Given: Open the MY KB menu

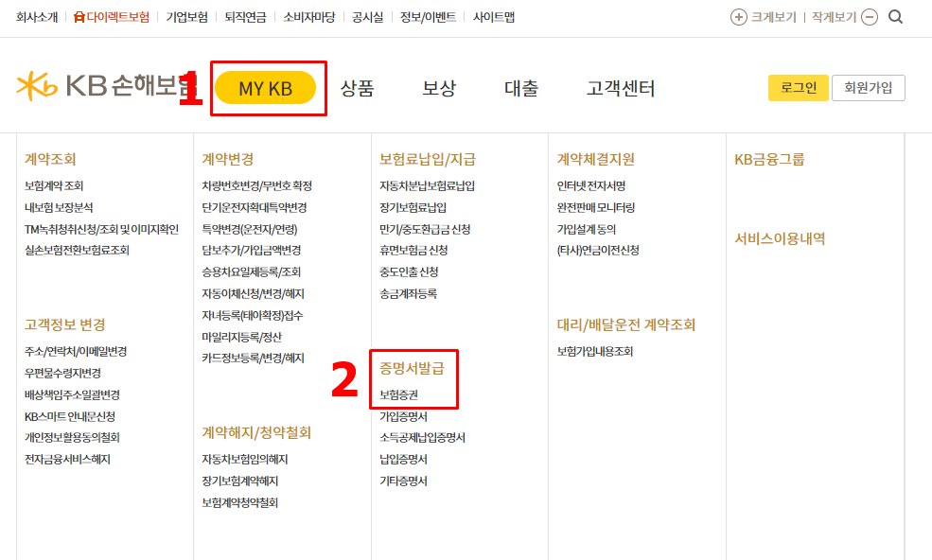Looking at the screenshot, I should click(265, 88).
